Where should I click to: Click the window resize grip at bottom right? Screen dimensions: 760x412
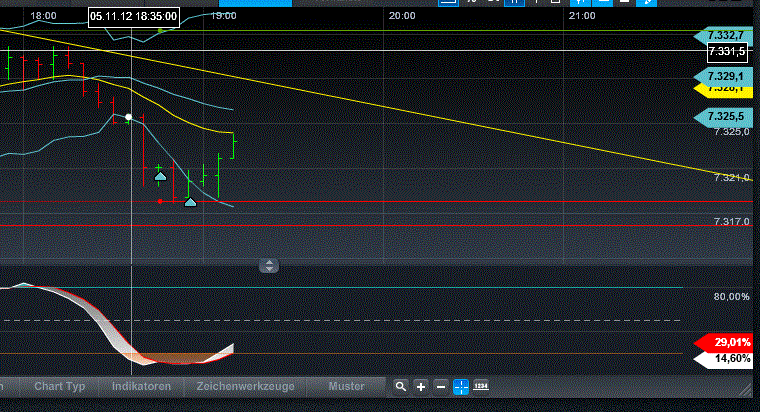click(744, 389)
